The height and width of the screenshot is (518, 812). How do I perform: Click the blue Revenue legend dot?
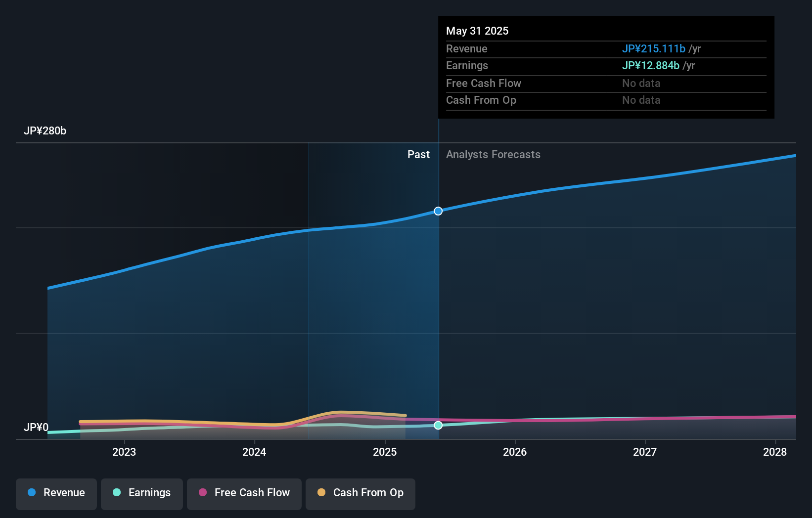point(32,492)
